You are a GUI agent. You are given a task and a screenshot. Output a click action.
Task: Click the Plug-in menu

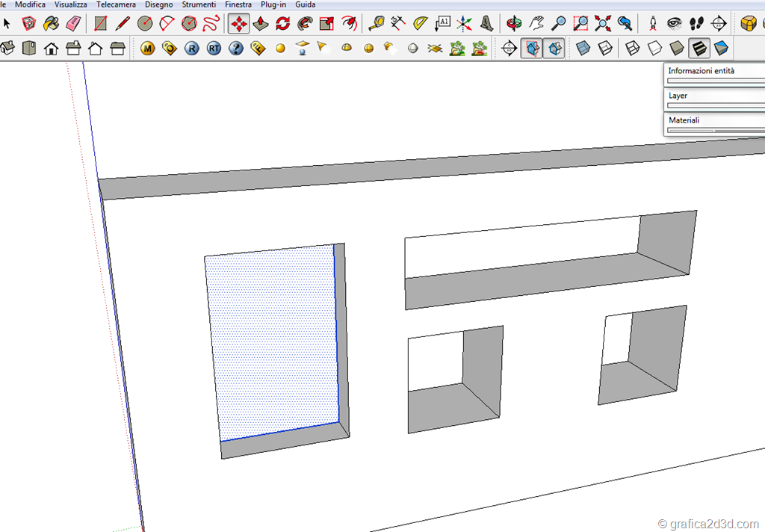273,4
